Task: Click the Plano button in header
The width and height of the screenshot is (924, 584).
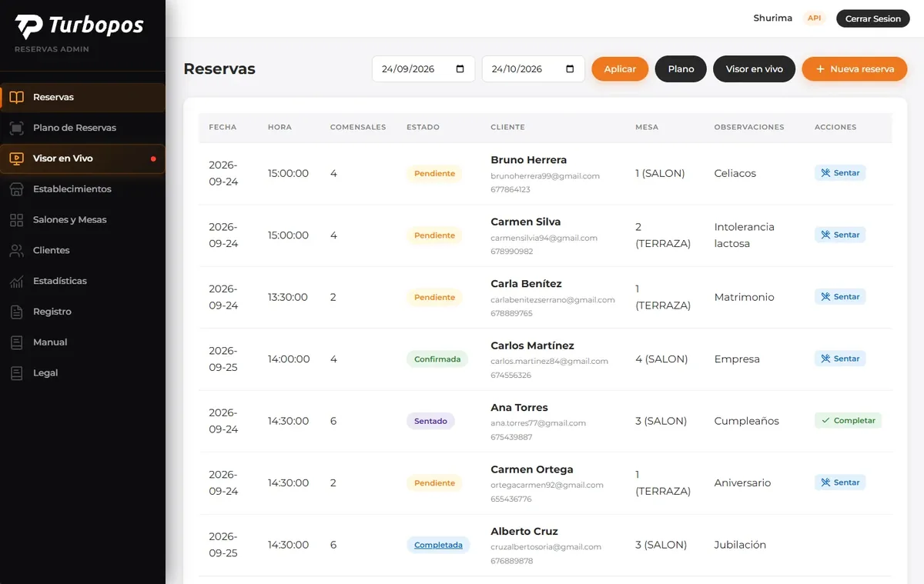Action: [x=681, y=68]
